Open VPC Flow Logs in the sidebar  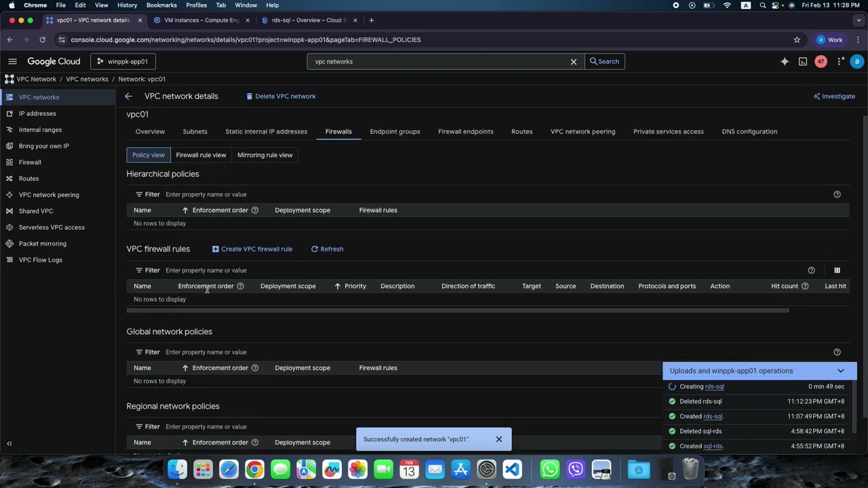(58, 260)
